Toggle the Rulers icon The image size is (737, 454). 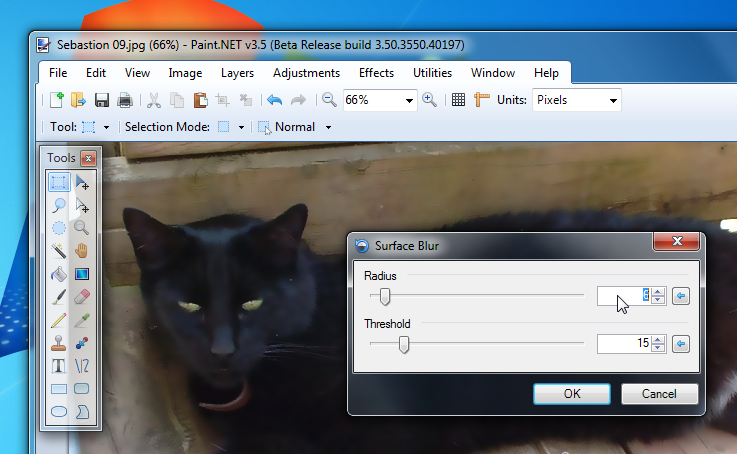[481, 100]
